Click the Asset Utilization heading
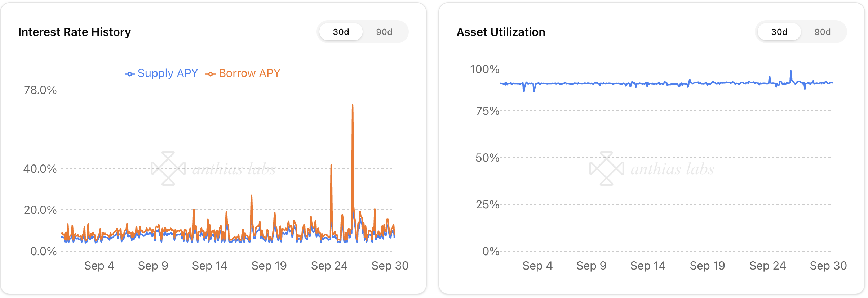Viewport: 868px width, 298px height. tap(501, 32)
